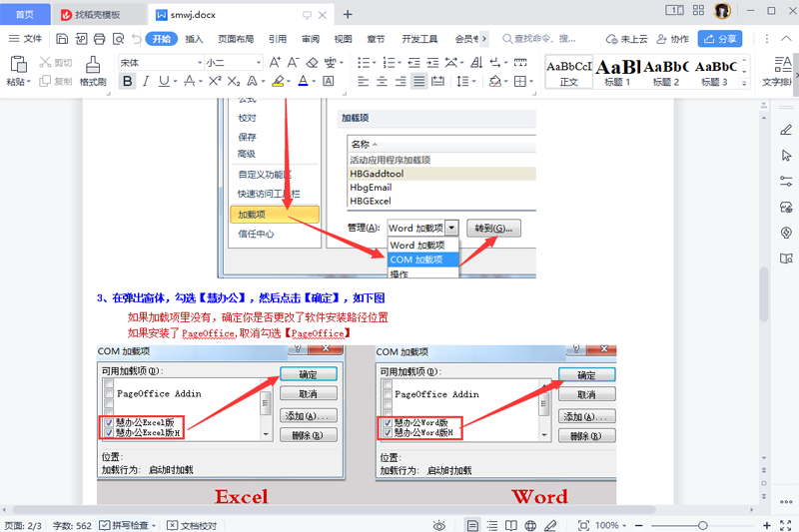
Task: Switch to the 插入 (Insert) ribbon tab
Action: tap(194, 39)
